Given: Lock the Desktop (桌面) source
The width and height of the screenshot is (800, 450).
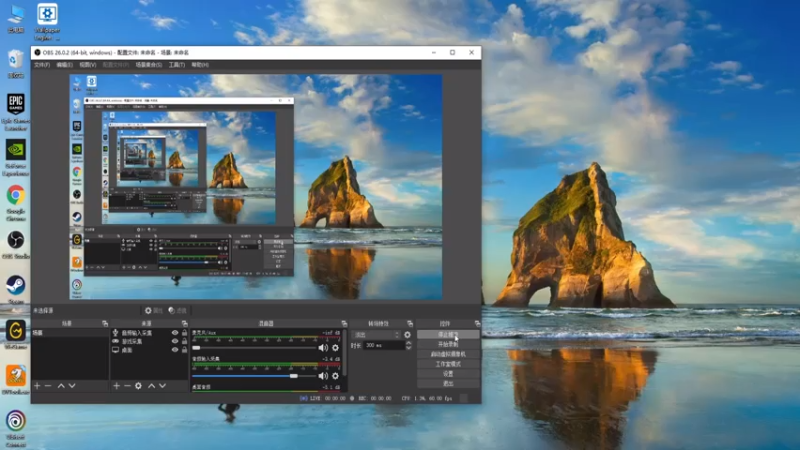Looking at the screenshot, I should 184,350.
